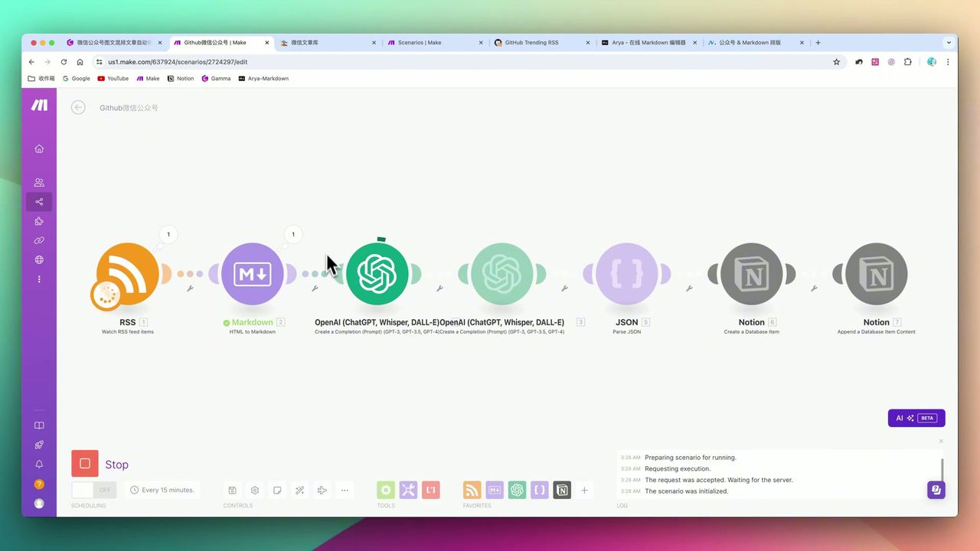The image size is (980, 551).
Task: Open the green Tools icon in bottom toolbar
Action: point(385,490)
